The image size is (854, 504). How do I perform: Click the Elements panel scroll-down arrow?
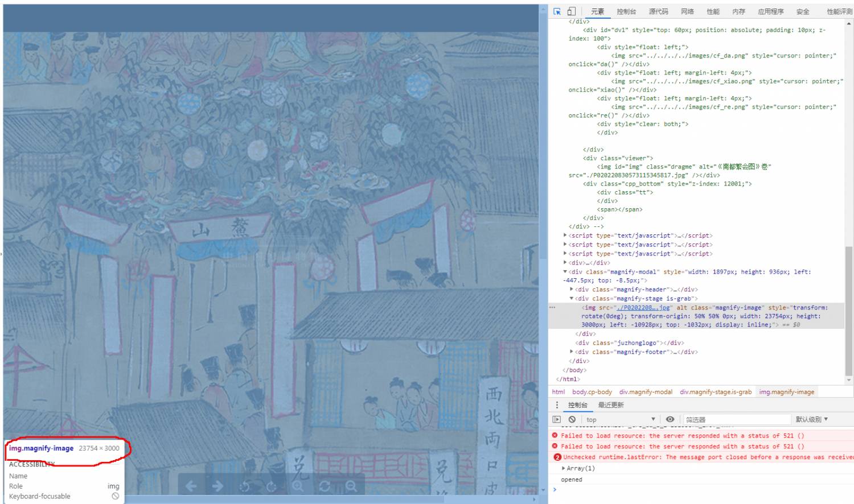coord(849,380)
